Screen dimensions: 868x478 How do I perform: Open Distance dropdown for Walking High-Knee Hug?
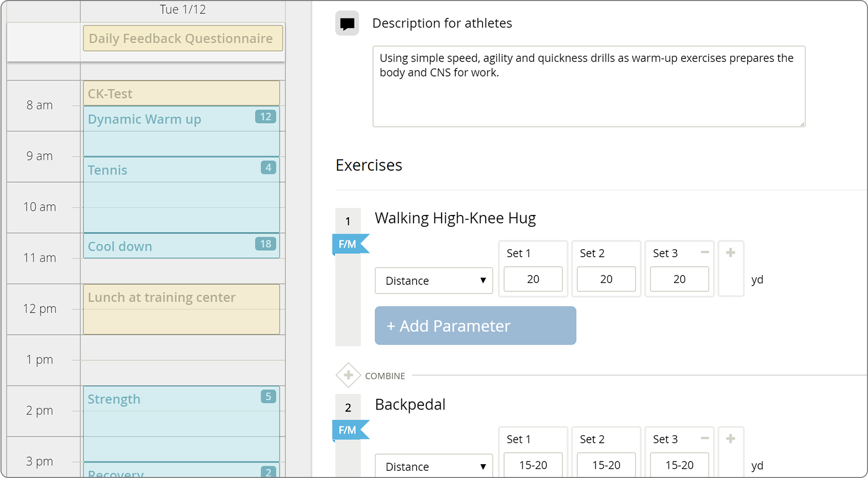[x=433, y=280]
